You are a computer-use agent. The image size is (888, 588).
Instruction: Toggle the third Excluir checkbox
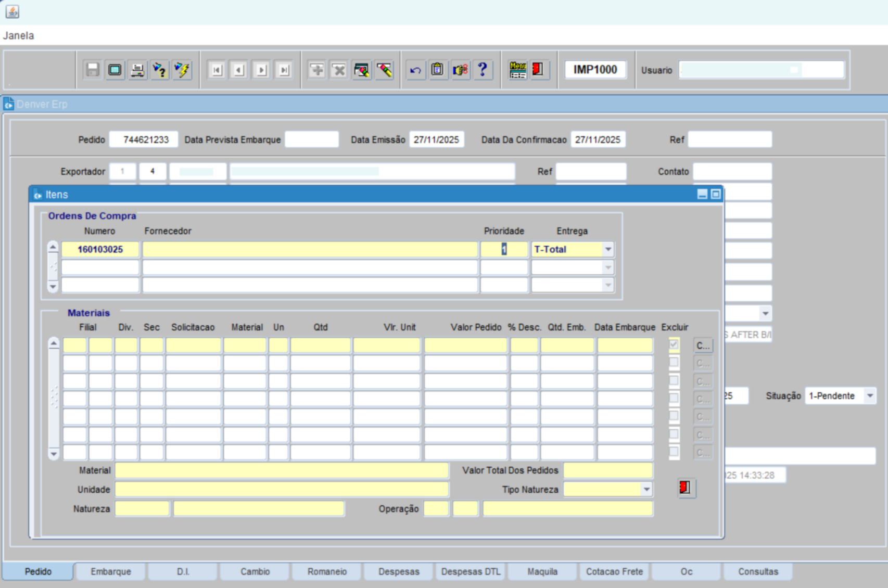click(674, 380)
